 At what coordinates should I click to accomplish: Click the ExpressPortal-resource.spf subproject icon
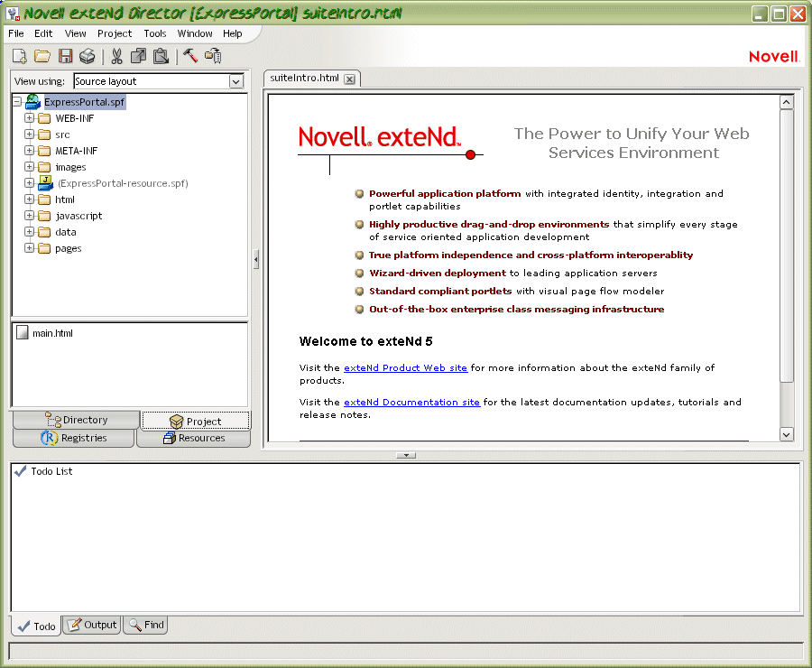tap(46, 183)
